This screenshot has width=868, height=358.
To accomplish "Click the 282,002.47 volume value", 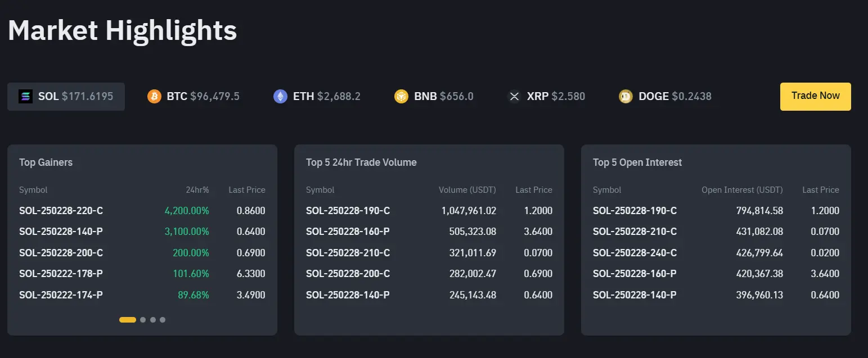I will [473, 274].
